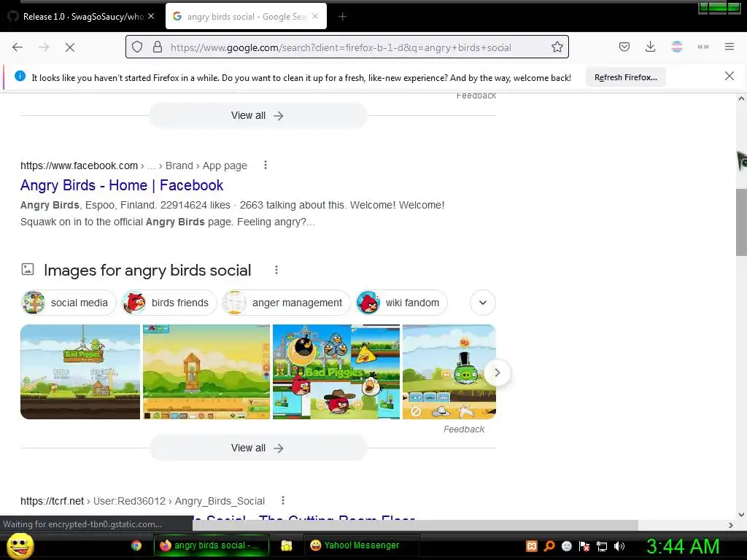Open options for Images for angry birds social

tap(276, 270)
